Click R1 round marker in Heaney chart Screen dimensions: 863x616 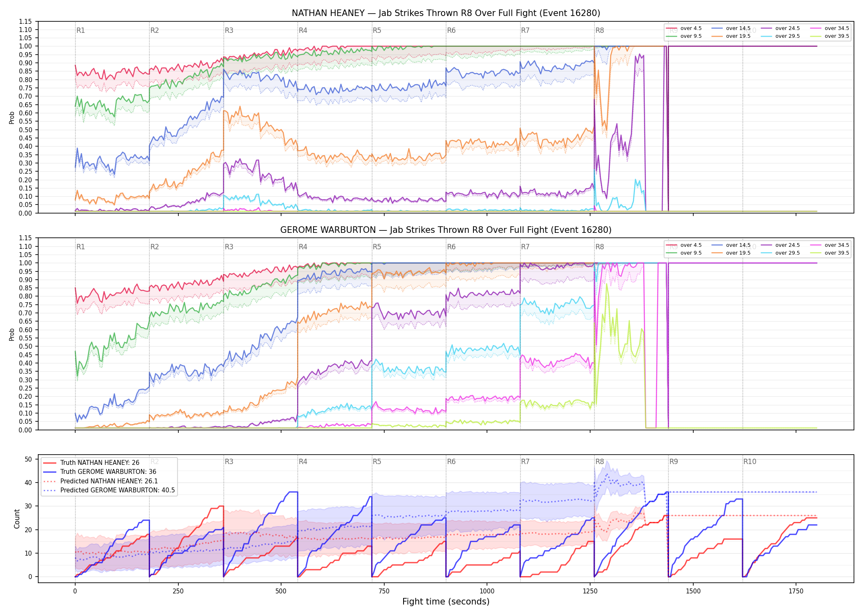[81, 30]
